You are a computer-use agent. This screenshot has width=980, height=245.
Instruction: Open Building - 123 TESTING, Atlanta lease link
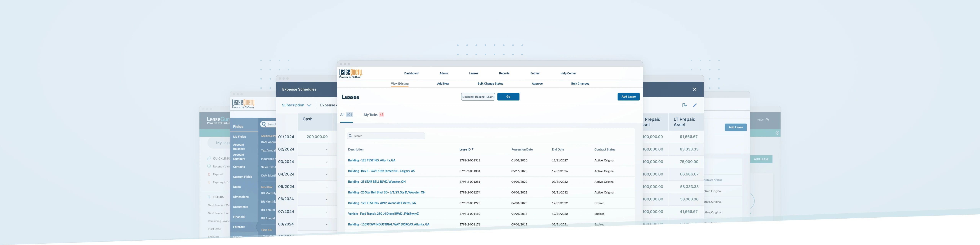click(x=371, y=160)
